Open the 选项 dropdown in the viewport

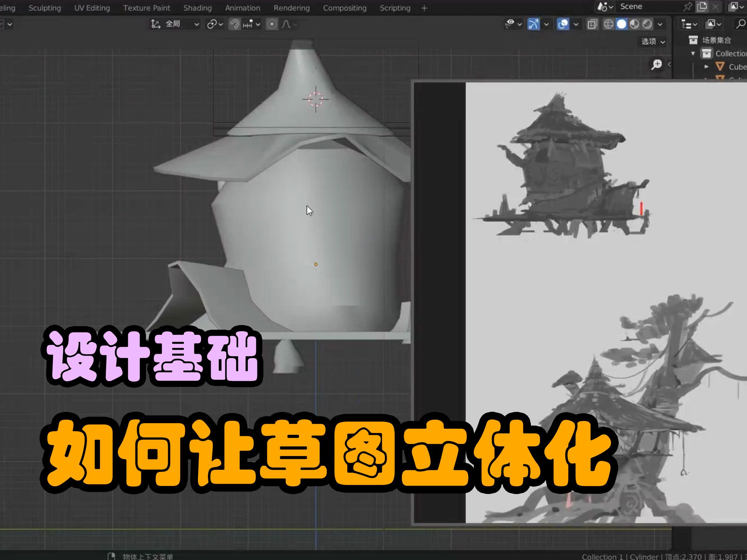pos(651,42)
